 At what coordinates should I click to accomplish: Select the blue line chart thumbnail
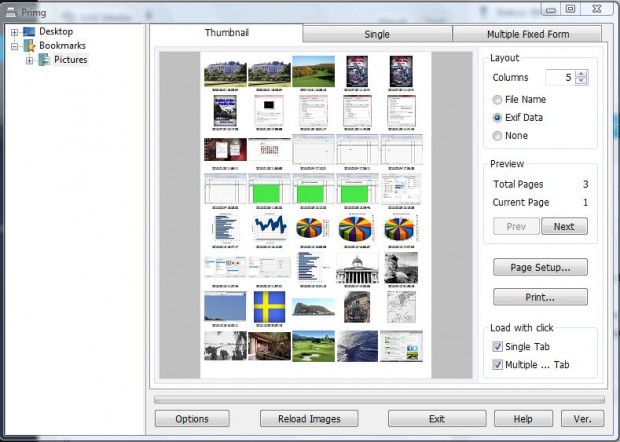coord(270,227)
